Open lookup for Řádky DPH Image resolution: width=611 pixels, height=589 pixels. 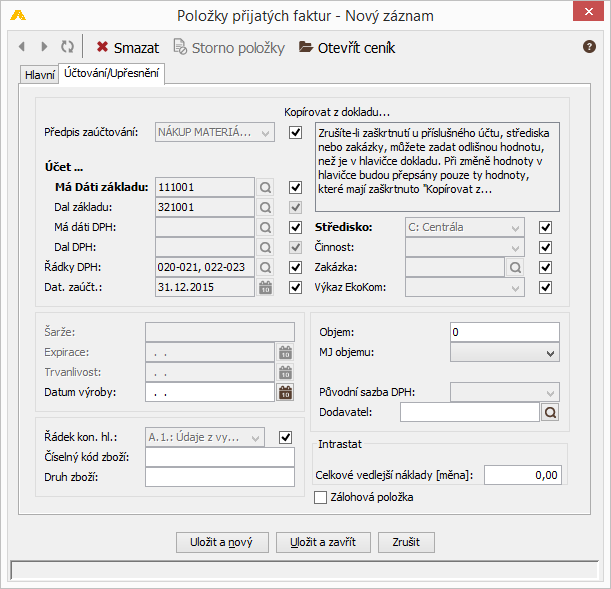[x=265, y=267]
